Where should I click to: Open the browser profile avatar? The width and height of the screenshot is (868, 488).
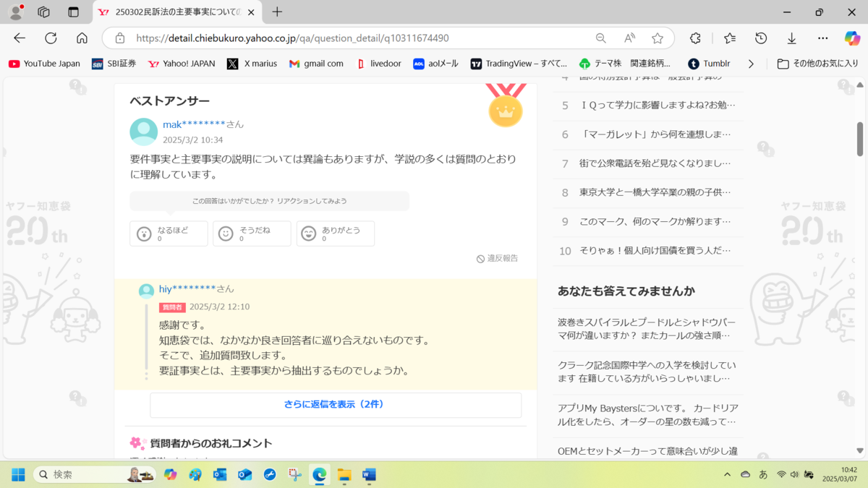pyautogui.click(x=16, y=12)
